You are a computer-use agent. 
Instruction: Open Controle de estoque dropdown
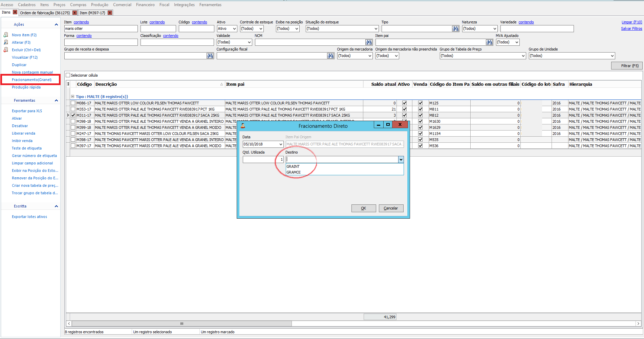click(261, 29)
